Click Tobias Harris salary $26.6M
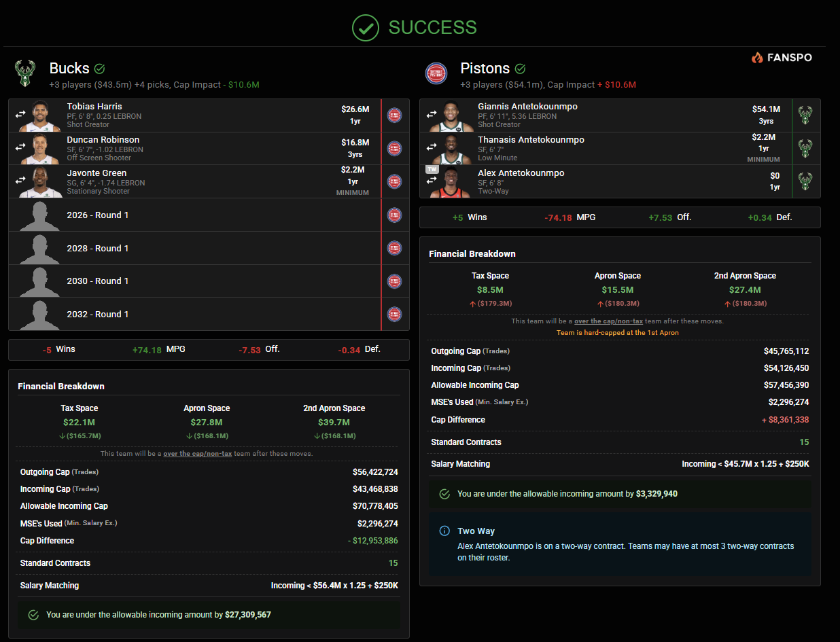This screenshot has height=642, width=840. (x=355, y=109)
